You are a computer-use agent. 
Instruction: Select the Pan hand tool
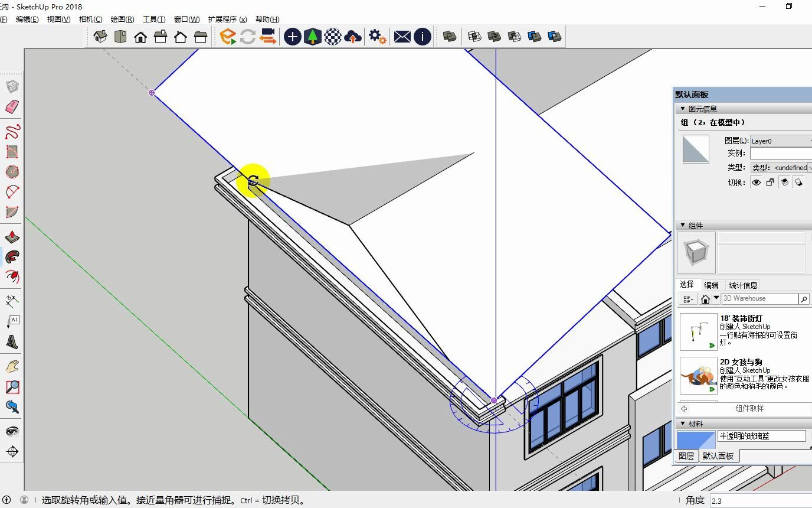tap(12, 366)
